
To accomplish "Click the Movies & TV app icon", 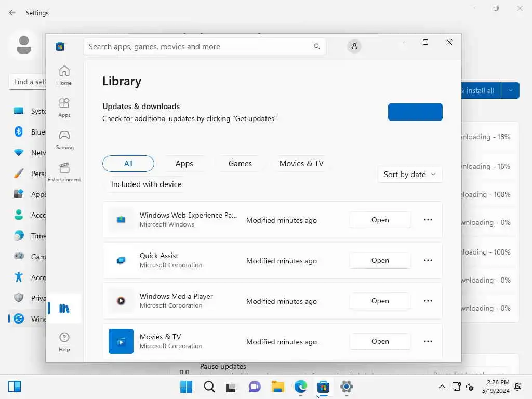I will point(121,341).
